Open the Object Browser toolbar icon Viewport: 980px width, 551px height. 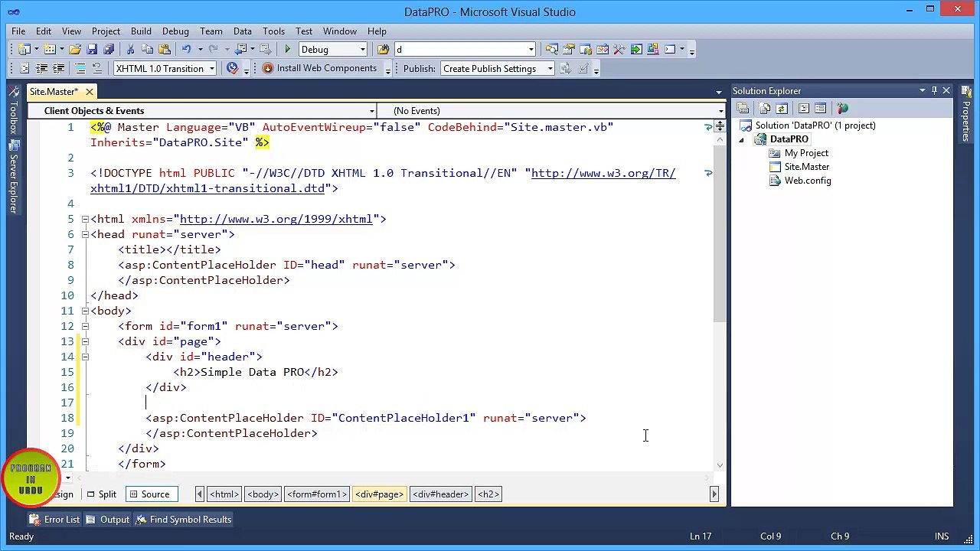(603, 49)
